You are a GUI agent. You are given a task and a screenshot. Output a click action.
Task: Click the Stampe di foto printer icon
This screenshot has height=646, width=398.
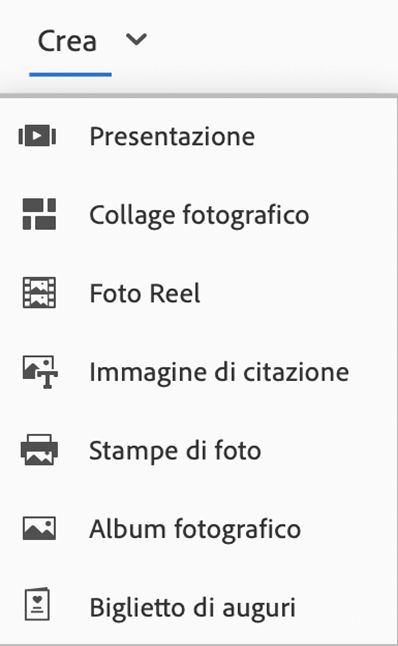(x=39, y=450)
